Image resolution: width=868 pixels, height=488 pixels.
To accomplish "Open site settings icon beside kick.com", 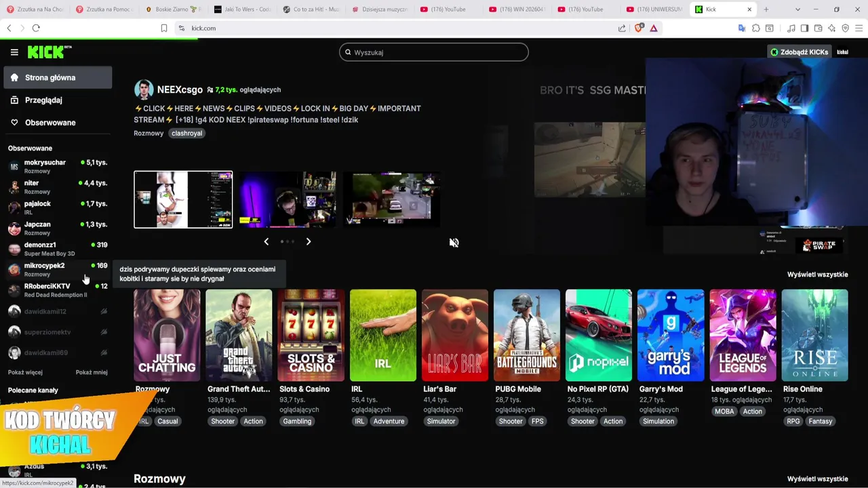I will (x=181, y=28).
